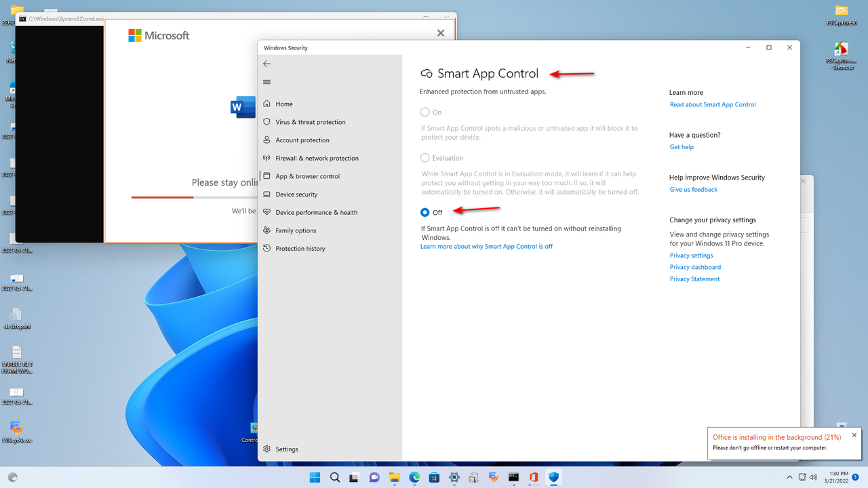Open the Windows Start menu
Viewport: 868px width, 488px height.
point(315,477)
